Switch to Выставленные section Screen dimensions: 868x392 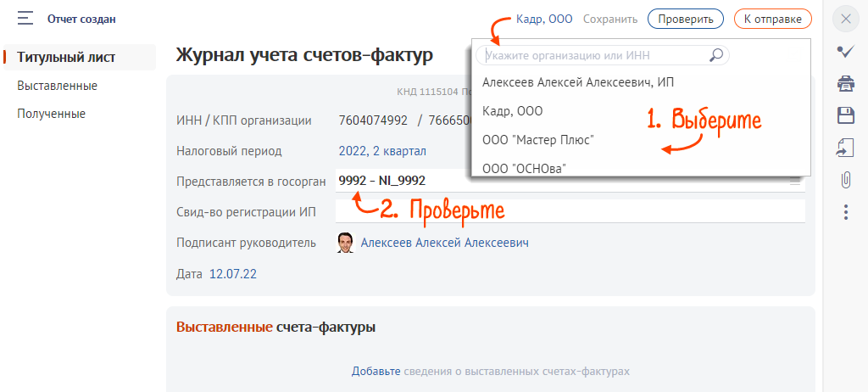57,86
